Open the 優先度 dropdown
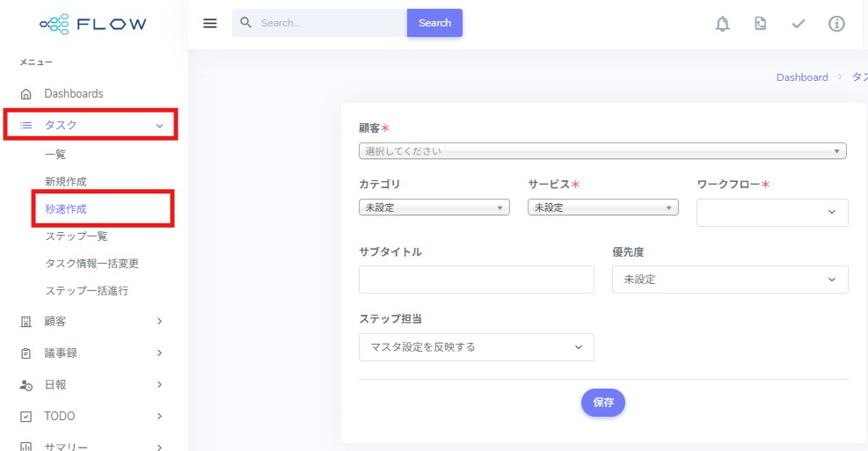The width and height of the screenshot is (868, 451). (729, 280)
